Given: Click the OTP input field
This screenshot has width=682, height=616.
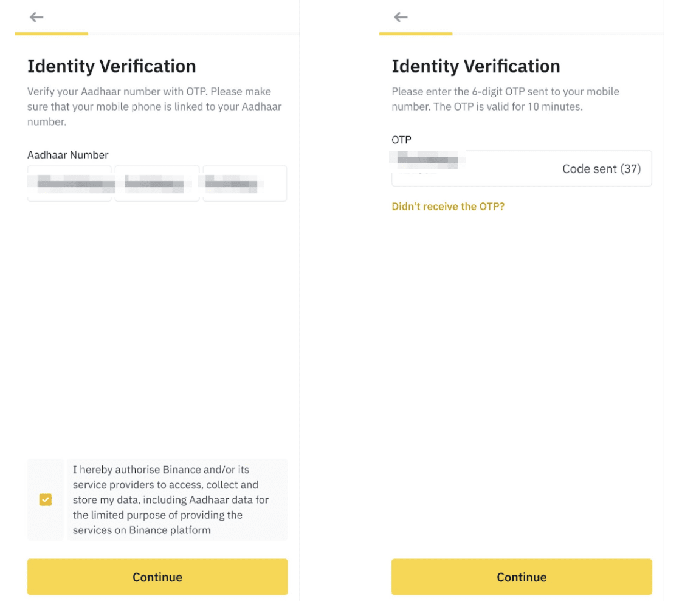Looking at the screenshot, I should coord(474,169).
